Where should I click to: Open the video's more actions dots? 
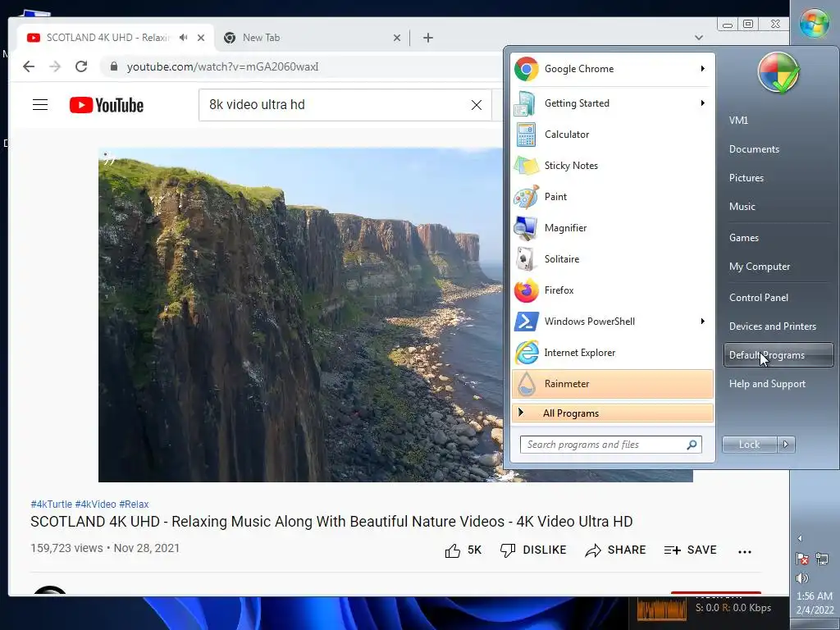(745, 551)
